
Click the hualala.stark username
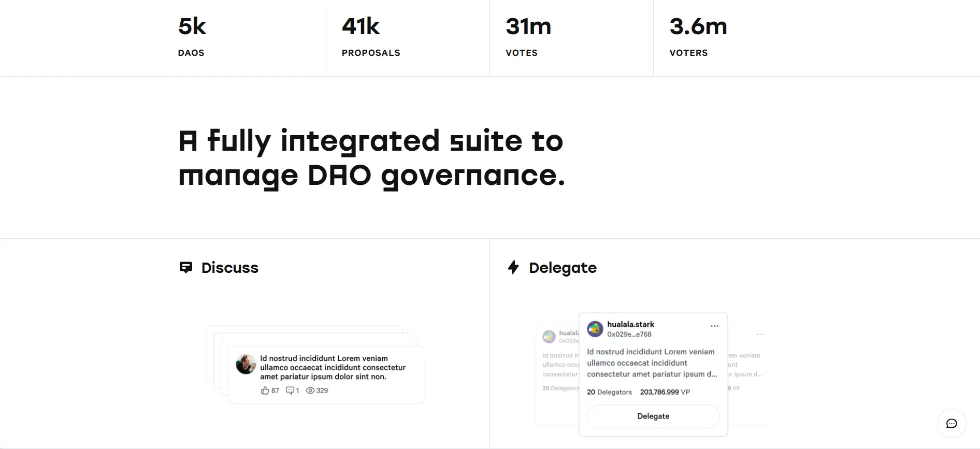click(630, 324)
